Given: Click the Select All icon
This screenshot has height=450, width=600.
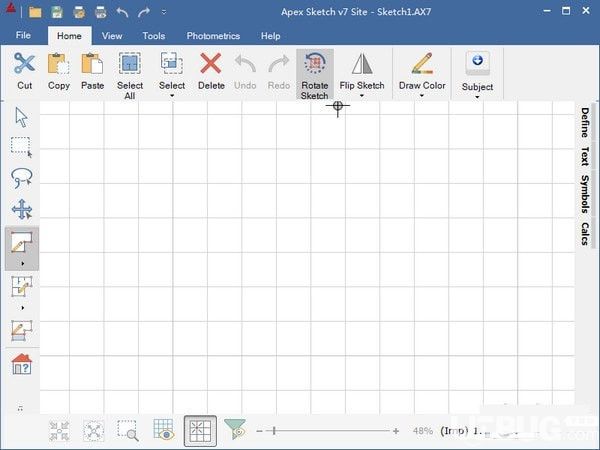Looking at the screenshot, I should [130, 63].
